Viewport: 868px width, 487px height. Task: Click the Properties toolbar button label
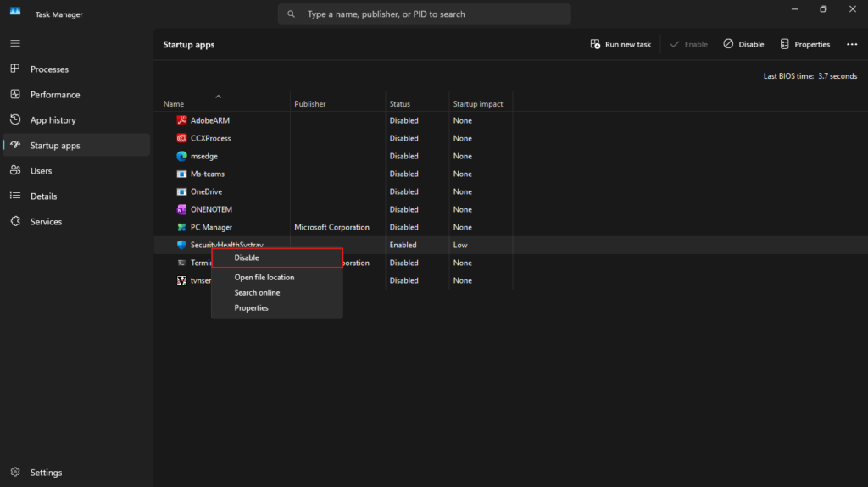tap(812, 44)
